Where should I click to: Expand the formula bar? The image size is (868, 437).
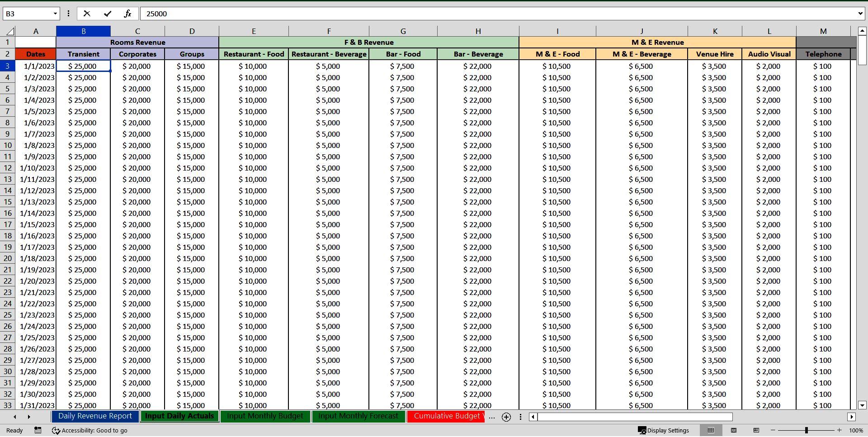coord(860,14)
